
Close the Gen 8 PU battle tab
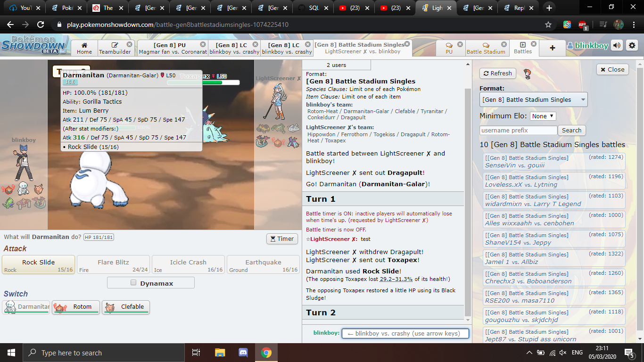click(203, 44)
